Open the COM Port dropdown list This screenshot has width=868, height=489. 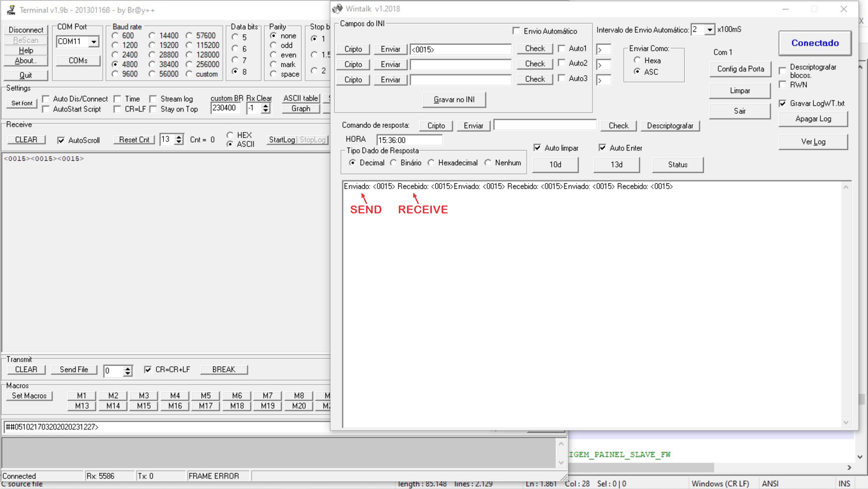94,41
